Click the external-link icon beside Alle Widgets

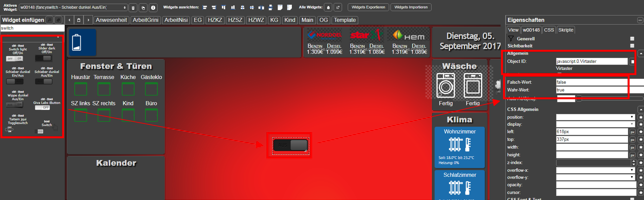[338, 7]
